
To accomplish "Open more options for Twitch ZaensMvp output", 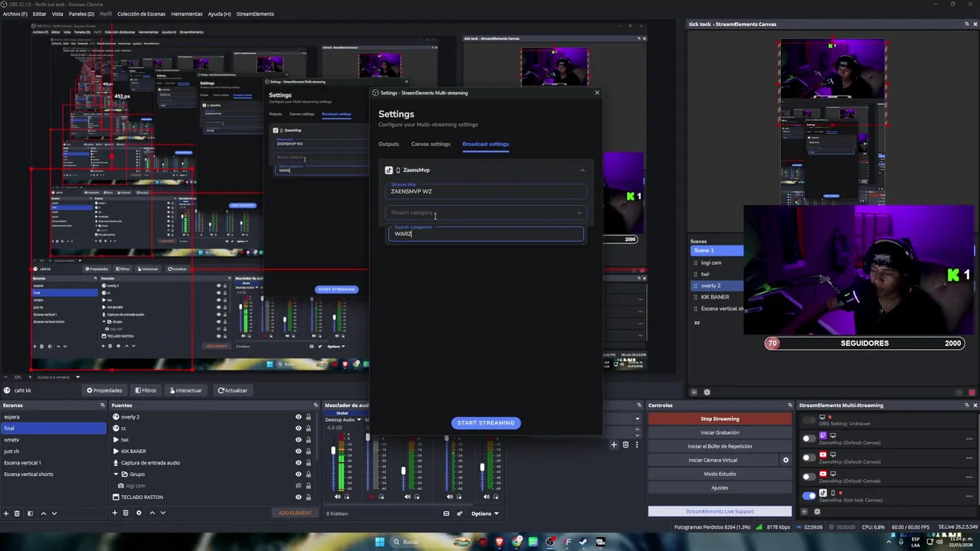I will [x=969, y=439].
